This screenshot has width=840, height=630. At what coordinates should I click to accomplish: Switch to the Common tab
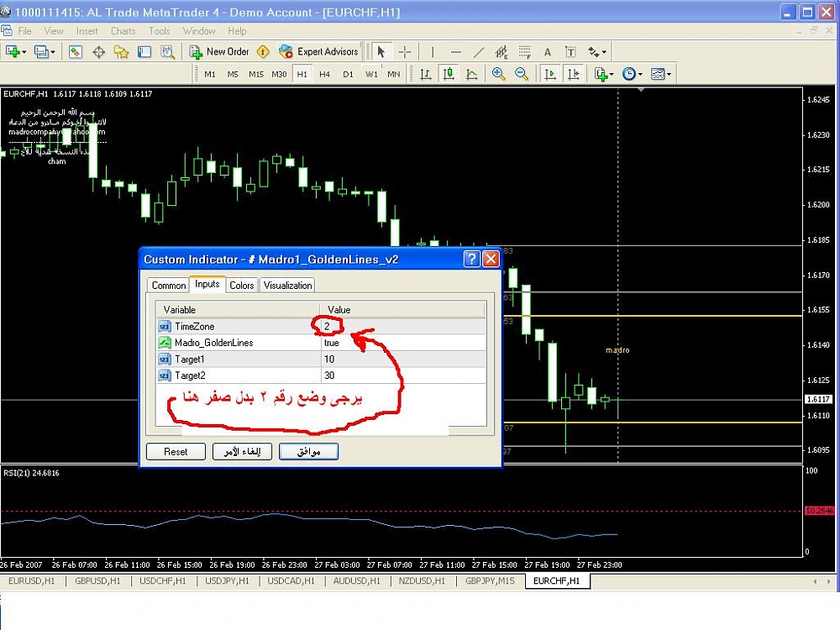[x=168, y=286]
